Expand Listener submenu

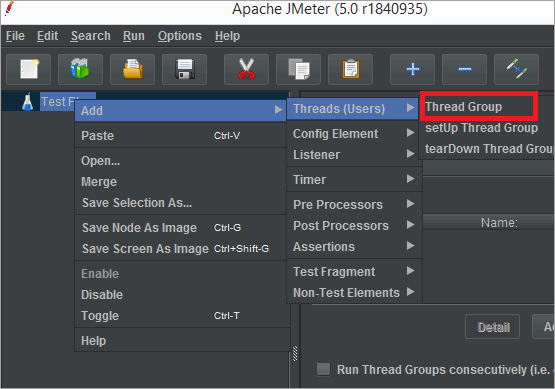pyautogui.click(x=354, y=154)
